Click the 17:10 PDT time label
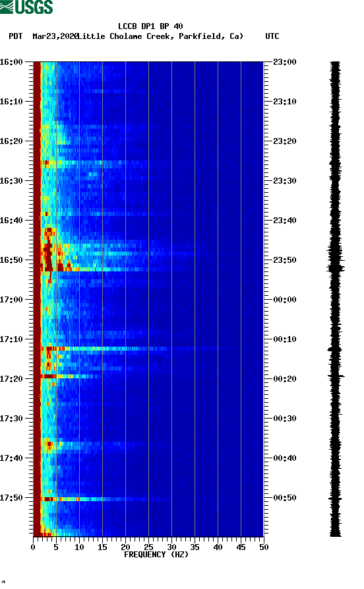The width and height of the screenshot is (364, 589). pos(11,339)
